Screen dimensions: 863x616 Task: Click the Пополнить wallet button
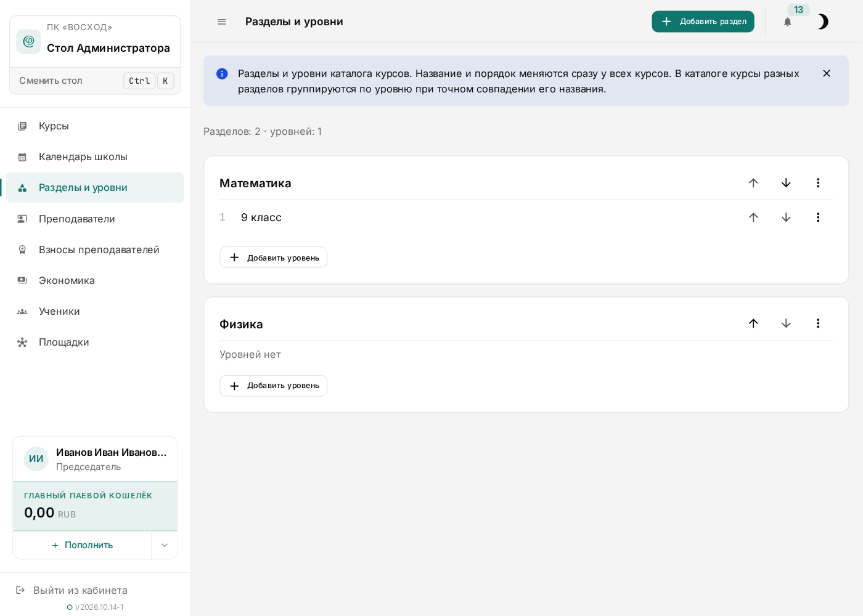(82, 545)
